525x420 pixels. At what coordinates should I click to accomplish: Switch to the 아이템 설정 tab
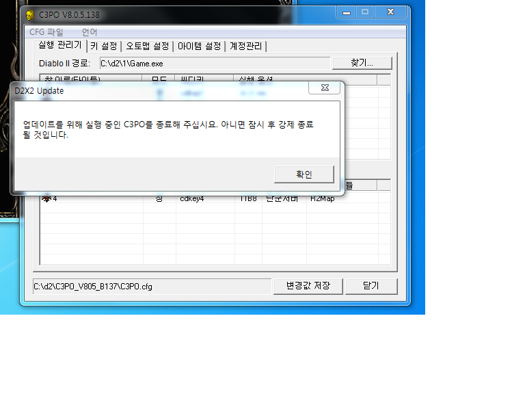[199, 47]
